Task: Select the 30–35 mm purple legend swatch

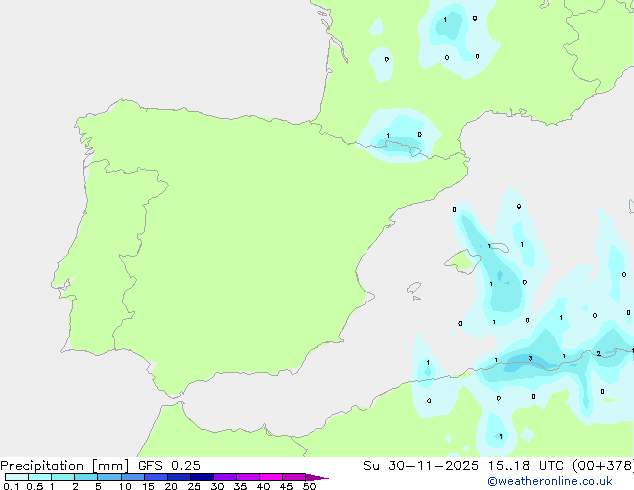Action: click(225, 477)
